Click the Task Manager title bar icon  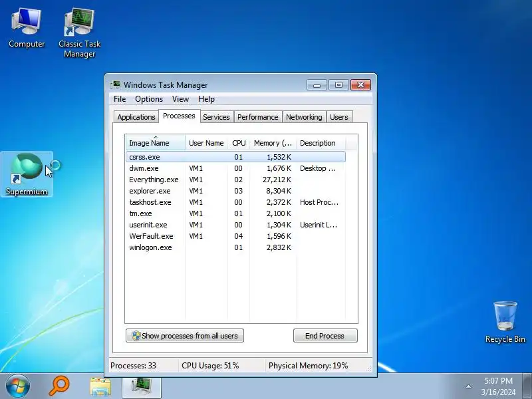tap(116, 85)
